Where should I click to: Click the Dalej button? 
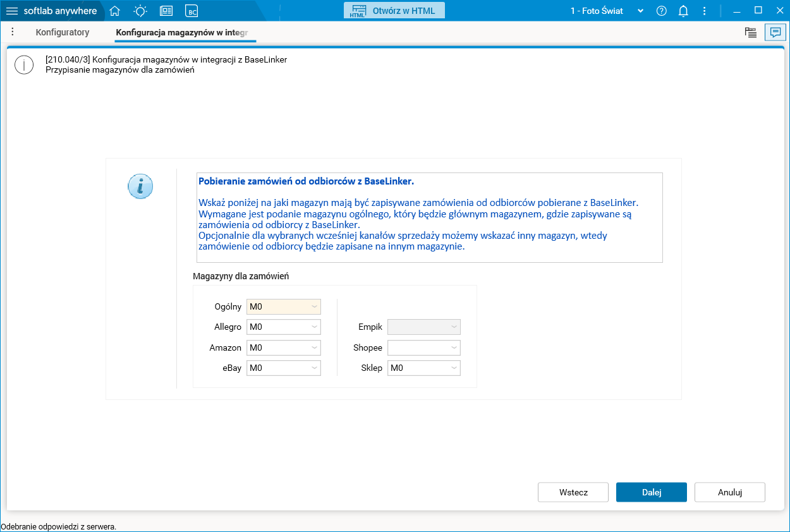point(652,492)
